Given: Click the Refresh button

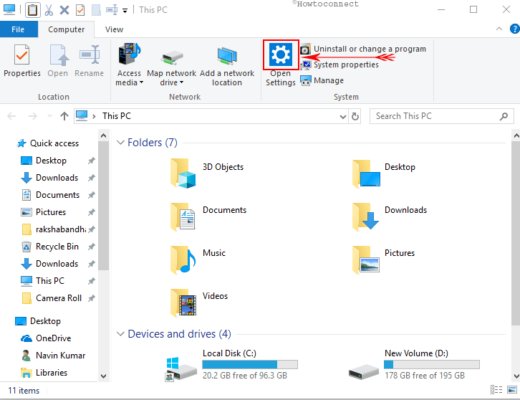Looking at the screenshot, I should coord(355,116).
